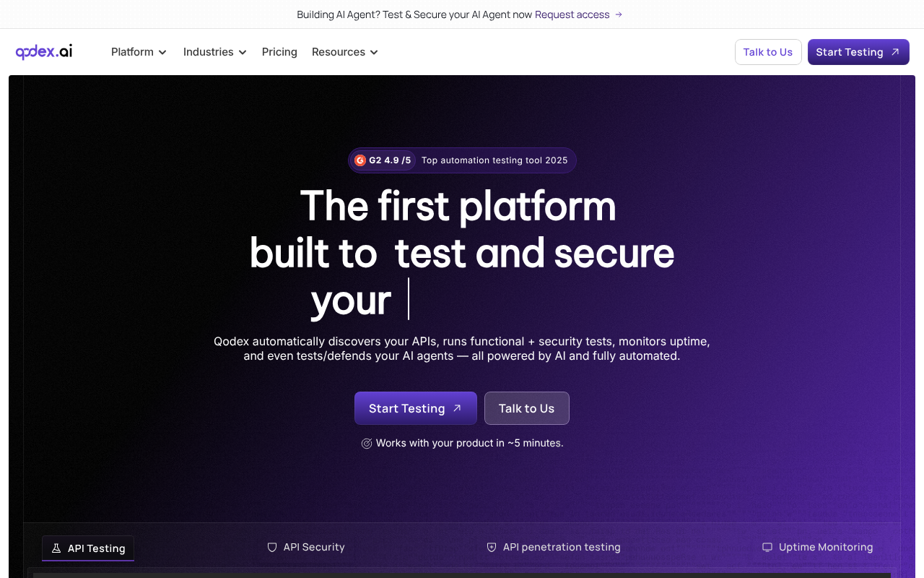Click the qodex.ai logo
Viewport: 924px width, 578px height.
coord(43,51)
